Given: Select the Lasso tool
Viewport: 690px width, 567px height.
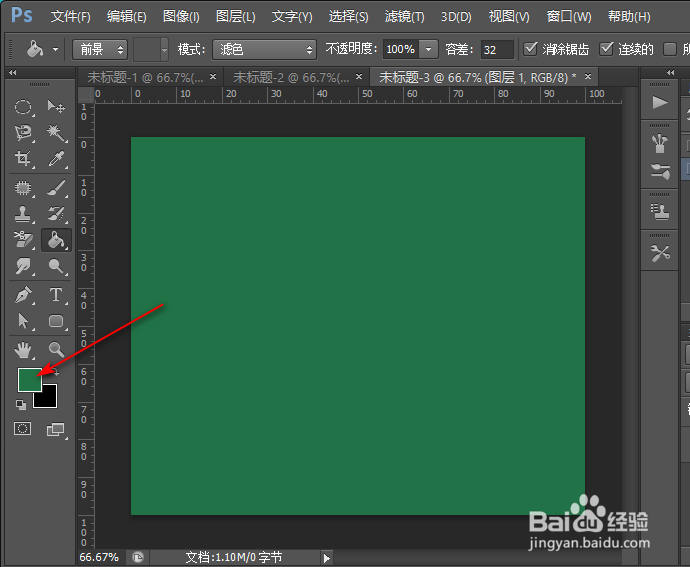Looking at the screenshot, I should (23, 133).
